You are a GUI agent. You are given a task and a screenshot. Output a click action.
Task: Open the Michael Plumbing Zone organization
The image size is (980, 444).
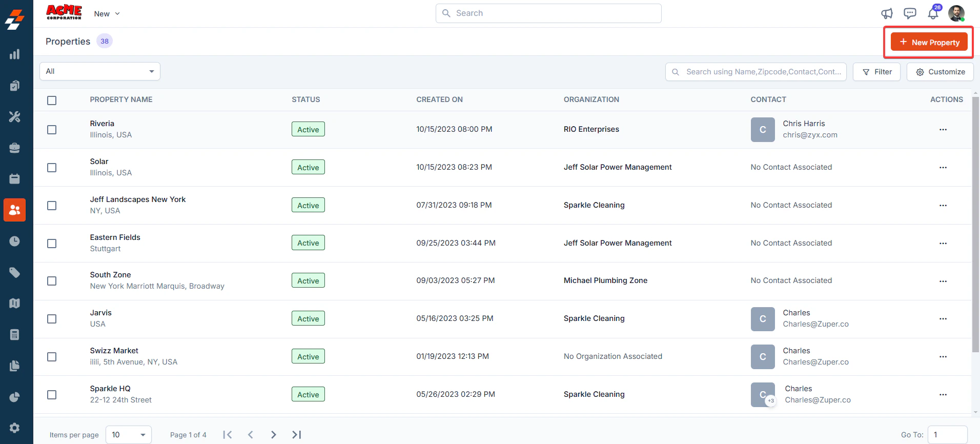pos(605,280)
